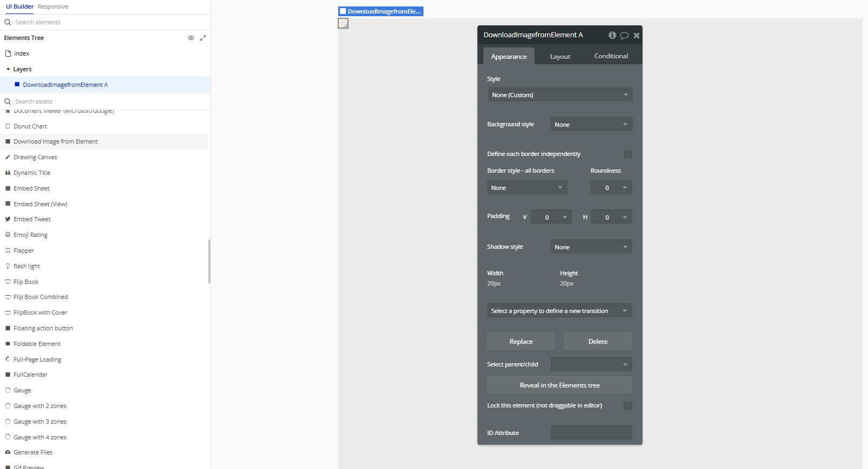Open the Background style dropdown
868x469 pixels.
coord(592,124)
